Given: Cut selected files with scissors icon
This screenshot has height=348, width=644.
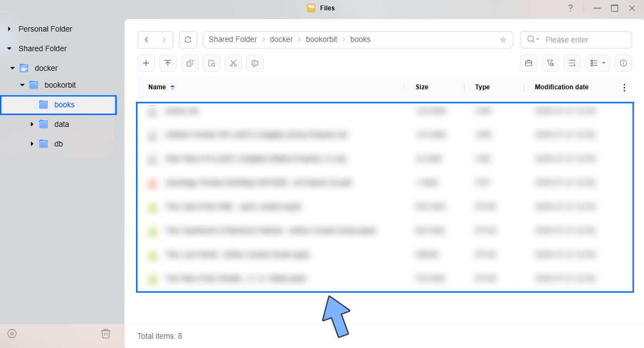Looking at the screenshot, I should pyautogui.click(x=233, y=63).
